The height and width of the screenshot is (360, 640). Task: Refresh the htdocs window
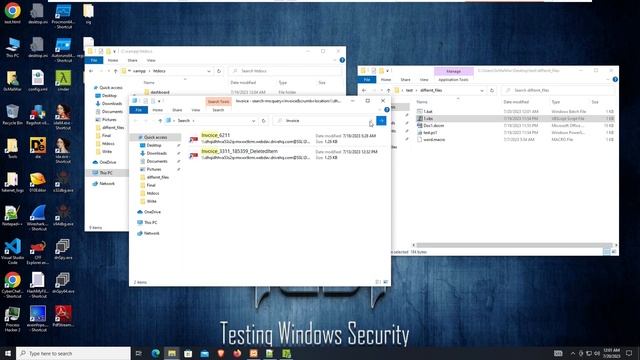coord(219,71)
